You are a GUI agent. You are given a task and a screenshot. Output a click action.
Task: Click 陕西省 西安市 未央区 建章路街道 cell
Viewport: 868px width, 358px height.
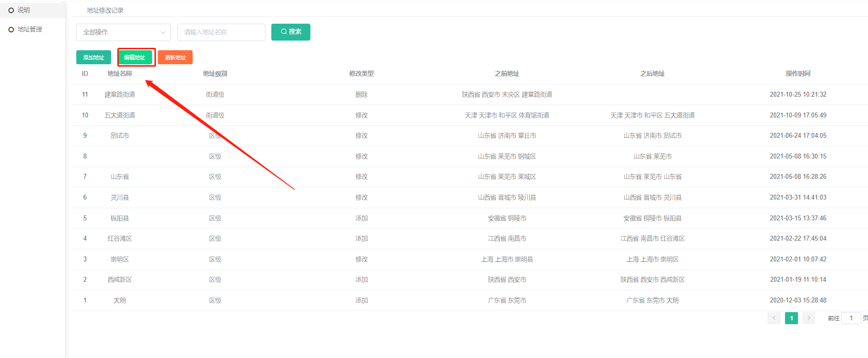pos(507,95)
